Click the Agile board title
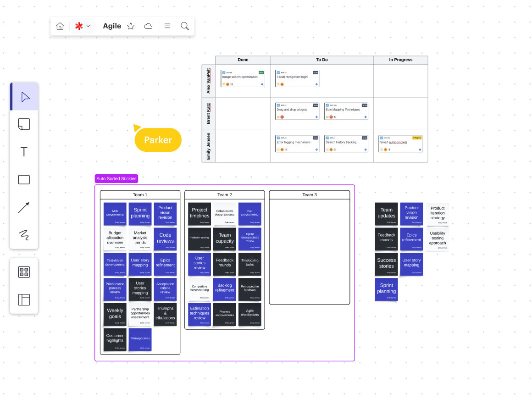This screenshot has height=399, width=532. [x=112, y=26]
